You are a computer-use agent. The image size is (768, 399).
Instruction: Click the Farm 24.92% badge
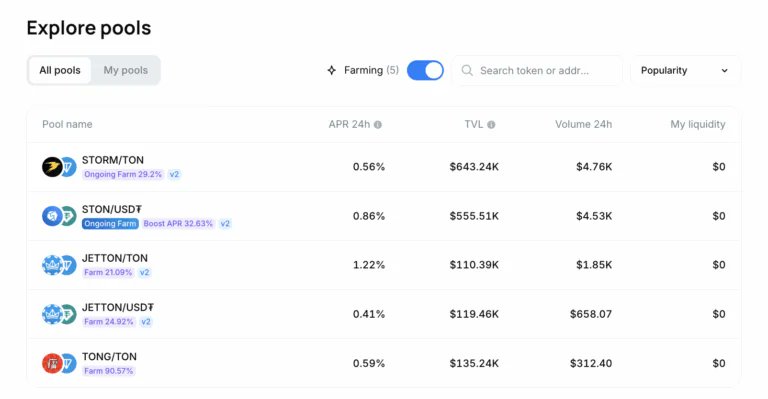point(109,322)
